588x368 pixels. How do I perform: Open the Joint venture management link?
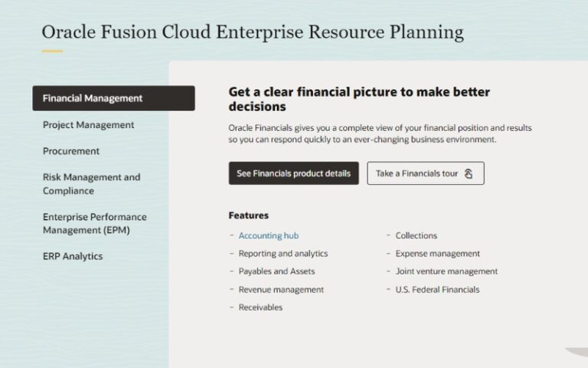coord(446,271)
